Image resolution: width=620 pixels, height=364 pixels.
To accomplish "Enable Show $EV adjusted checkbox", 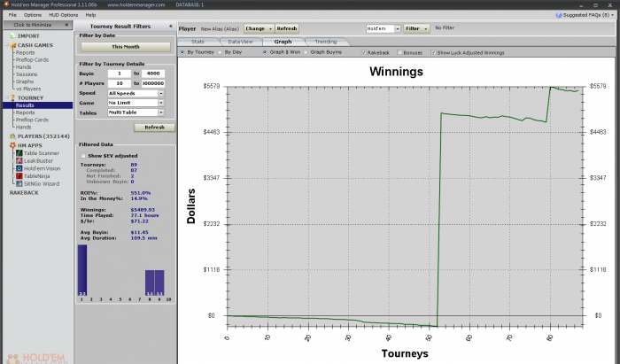I will pos(83,156).
